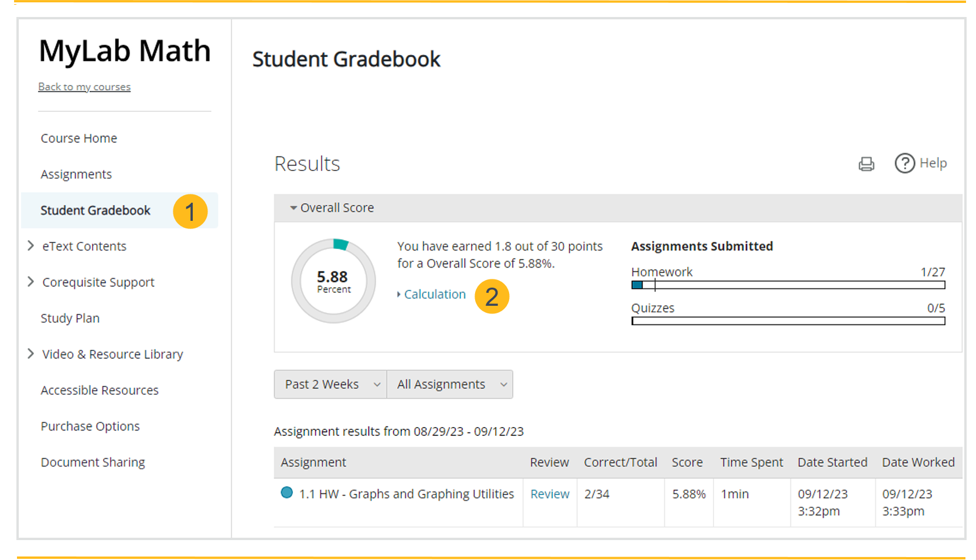Click the Homework progress bar
This screenshot has height=560, width=976.
coord(788,285)
